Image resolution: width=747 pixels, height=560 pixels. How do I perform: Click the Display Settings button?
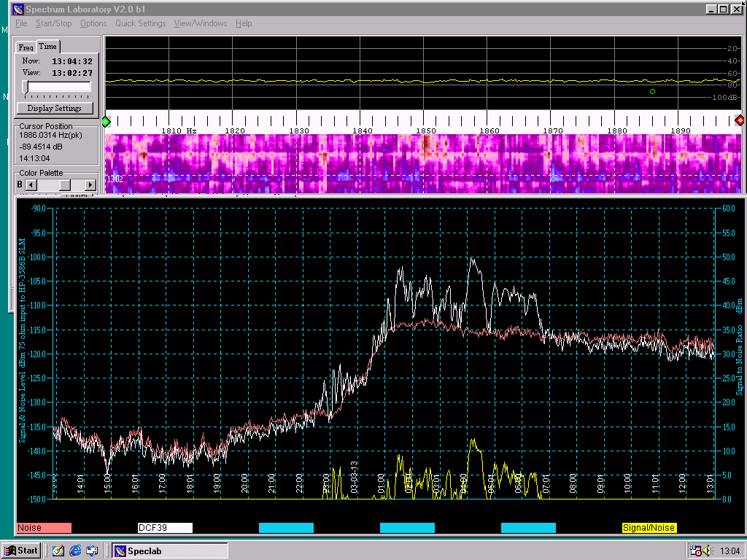point(54,108)
